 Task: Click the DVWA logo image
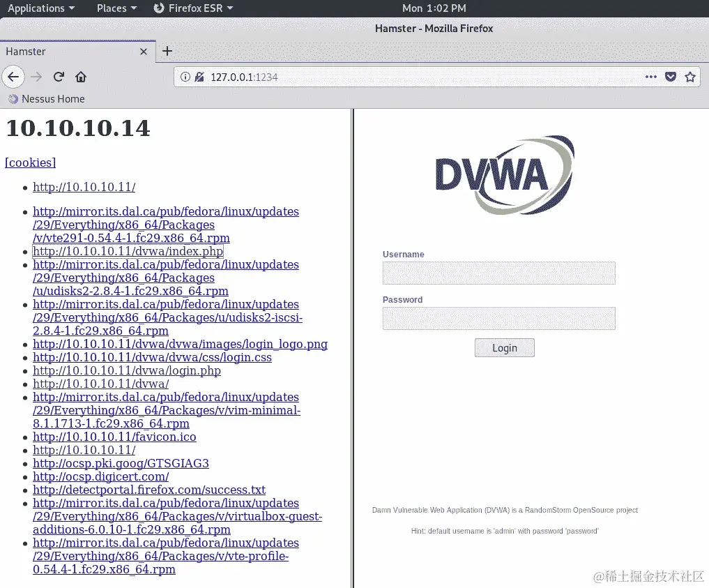point(505,174)
